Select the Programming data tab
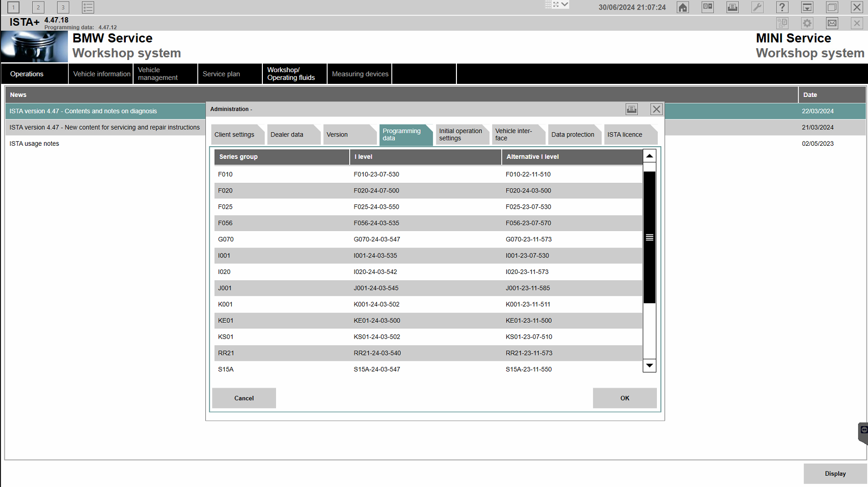 coord(406,135)
